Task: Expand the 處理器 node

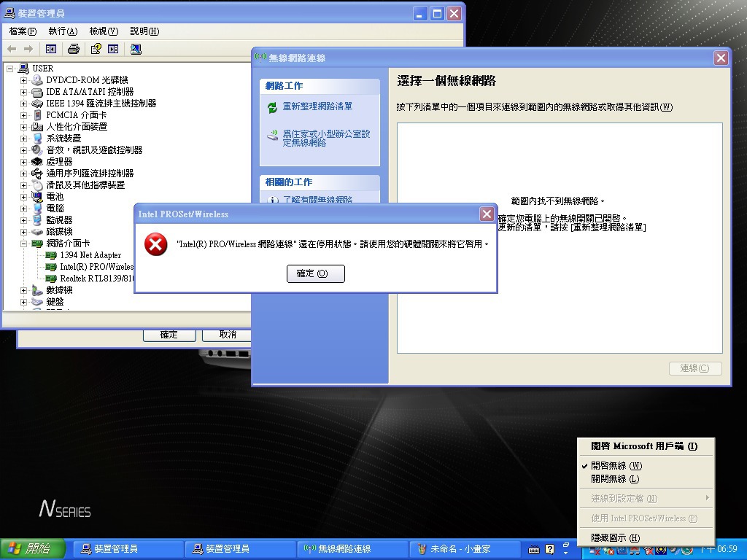Action: (23, 162)
